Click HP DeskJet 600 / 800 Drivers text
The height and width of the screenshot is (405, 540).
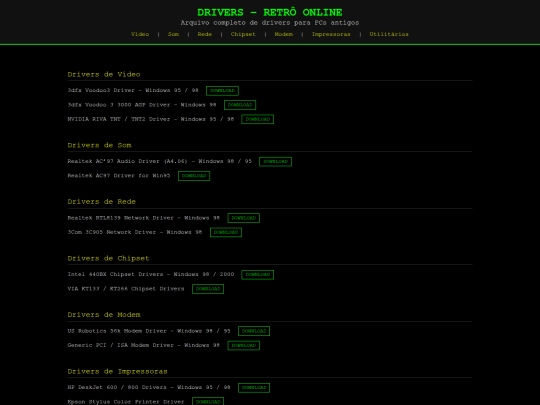149,387
